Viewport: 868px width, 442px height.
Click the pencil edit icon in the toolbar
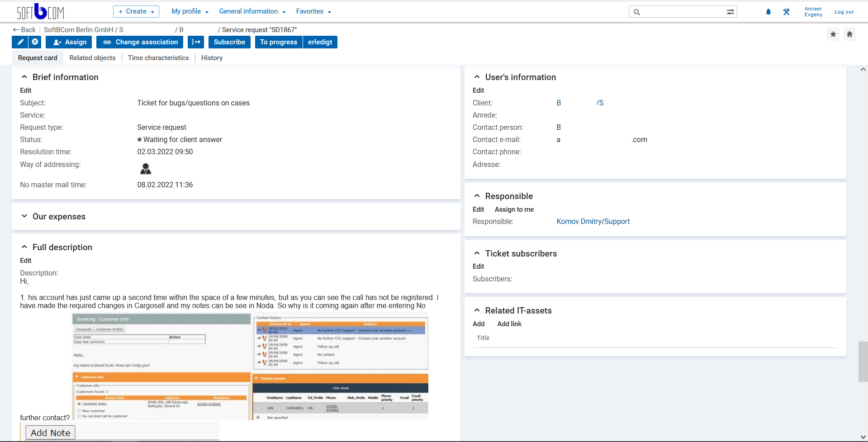[x=20, y=42]
